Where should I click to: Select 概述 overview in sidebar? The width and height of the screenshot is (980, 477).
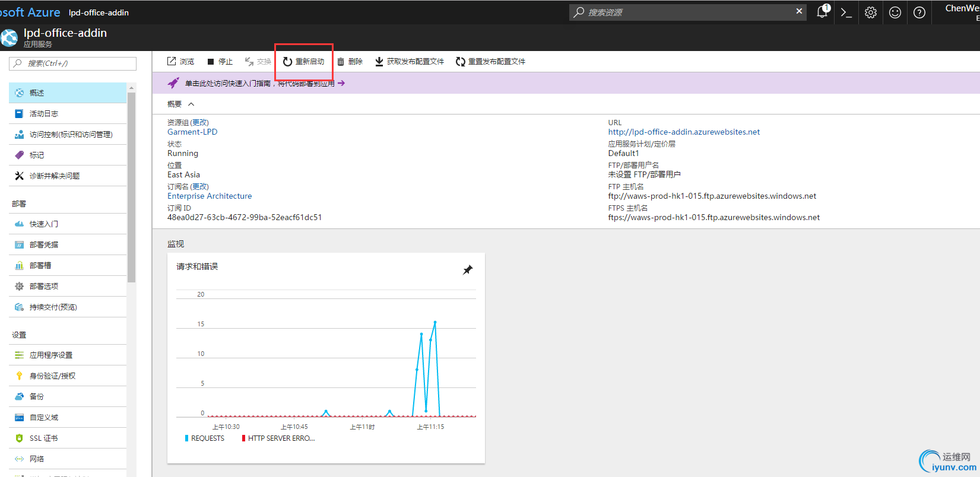(68, 93)
